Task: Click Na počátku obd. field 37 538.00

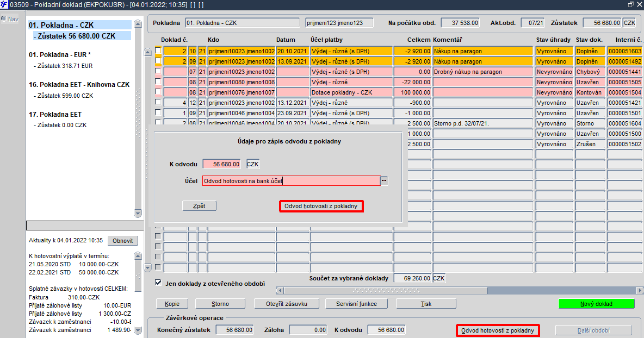Action: [460, 23]
